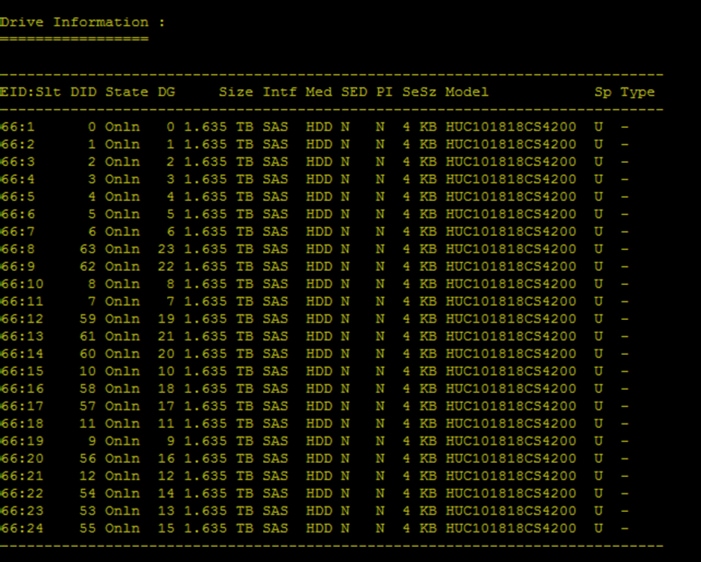Click DID value '53' in row 66:23
Screen dimensions: 701x562
pyautogui.click(x=88, y=511)
